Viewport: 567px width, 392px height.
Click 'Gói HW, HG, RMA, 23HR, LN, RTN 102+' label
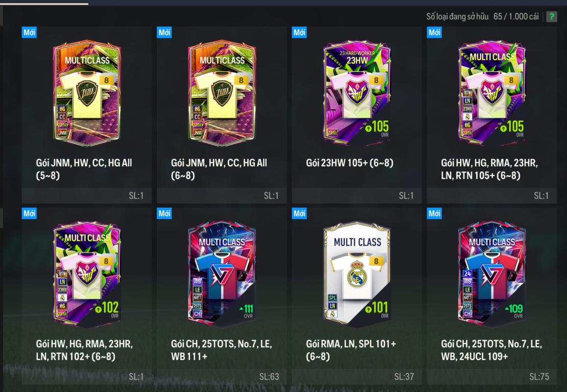tap(84, 350)
